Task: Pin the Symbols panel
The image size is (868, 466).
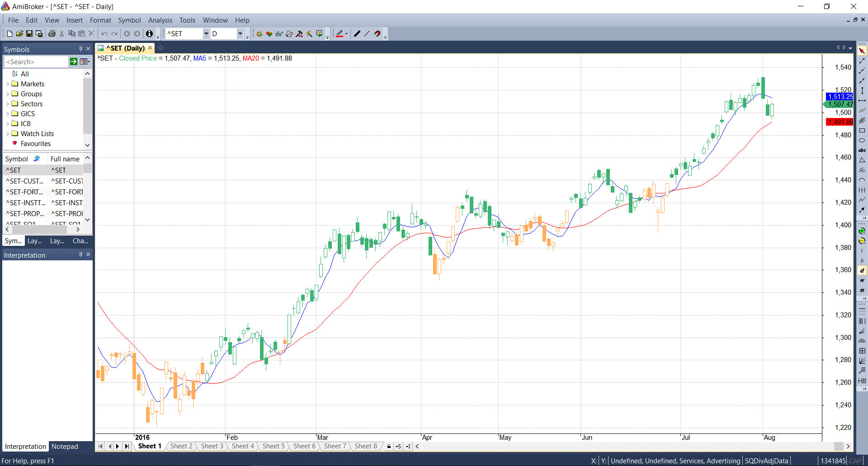Action: (x=80, y=49)
